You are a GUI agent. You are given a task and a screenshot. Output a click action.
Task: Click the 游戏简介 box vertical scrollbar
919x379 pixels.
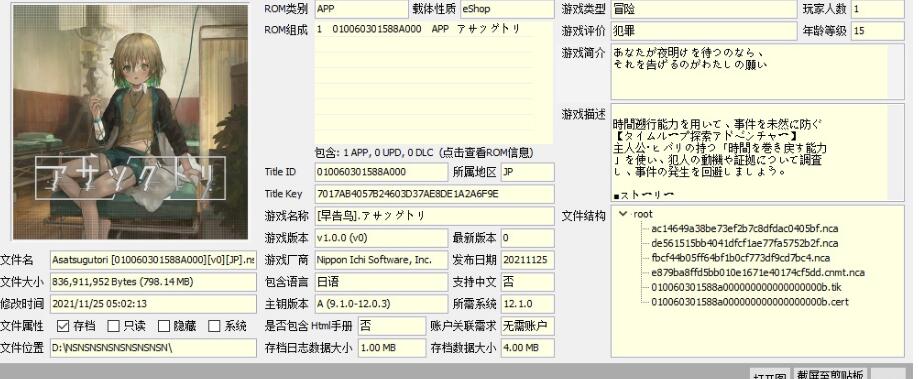pos(896,71)
